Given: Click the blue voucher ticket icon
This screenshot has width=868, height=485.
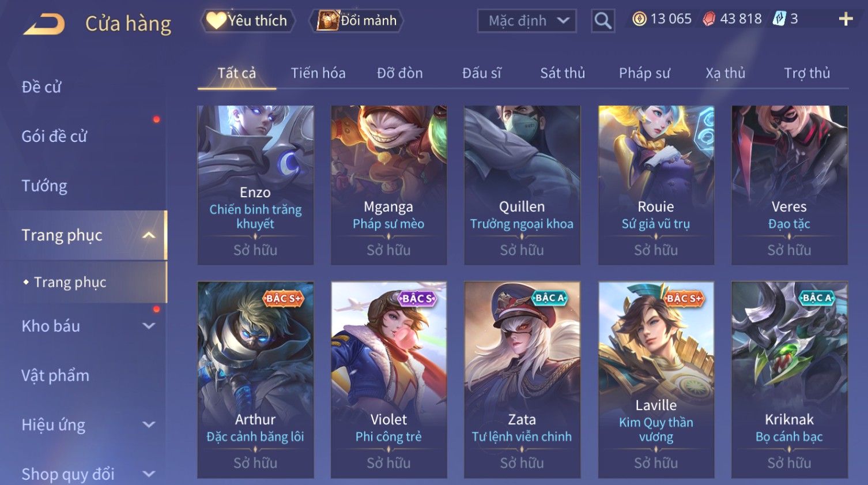Looking at the screenshot, I should [x=779, y=19].
